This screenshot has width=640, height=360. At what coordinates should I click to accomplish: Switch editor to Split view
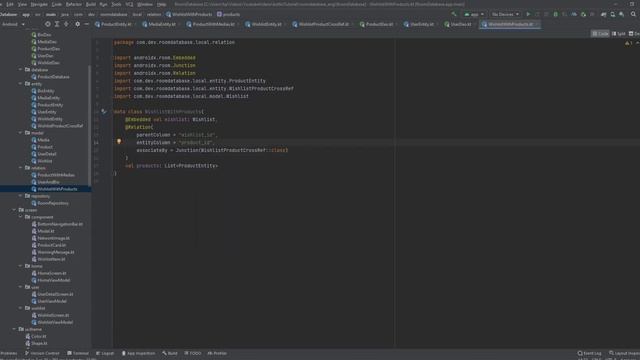tap(619, 33)
